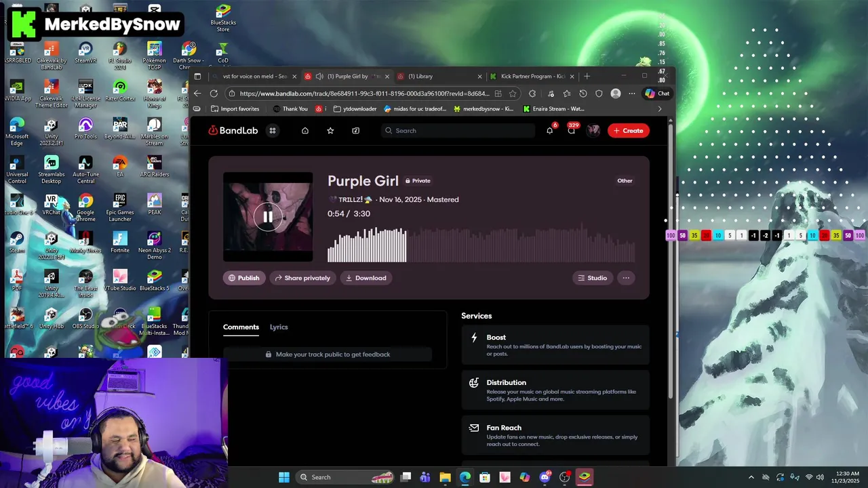Click the Purple Girl cover art thumbnail
Image resolution: width=868 pixels, height=488 pixels.
point(268,217)
